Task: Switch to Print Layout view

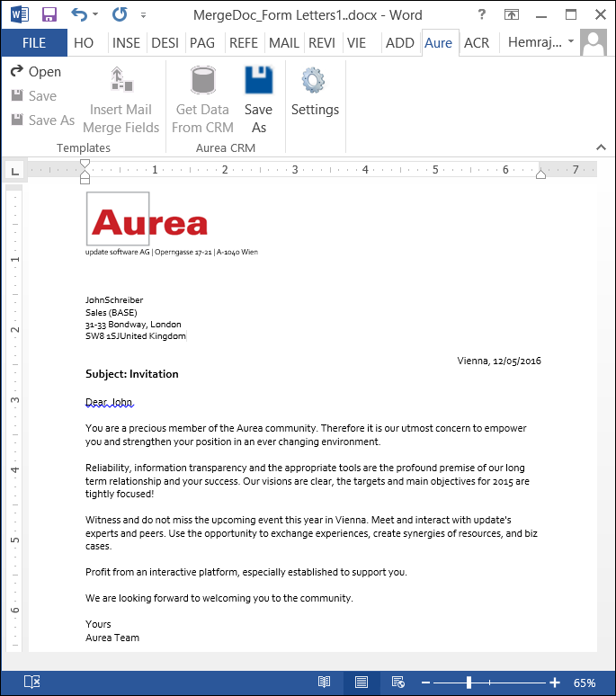Action: 362,683
